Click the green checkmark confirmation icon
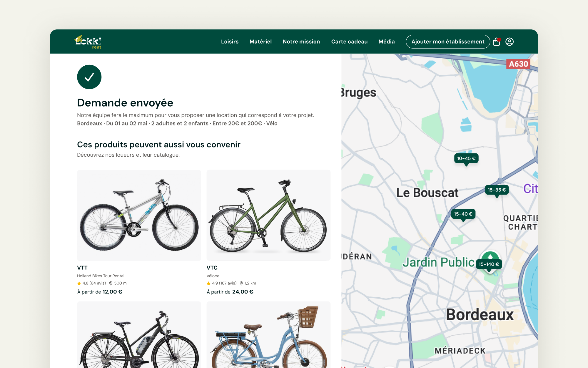Screen dimensions: 588x368 (x=89, y=77)
